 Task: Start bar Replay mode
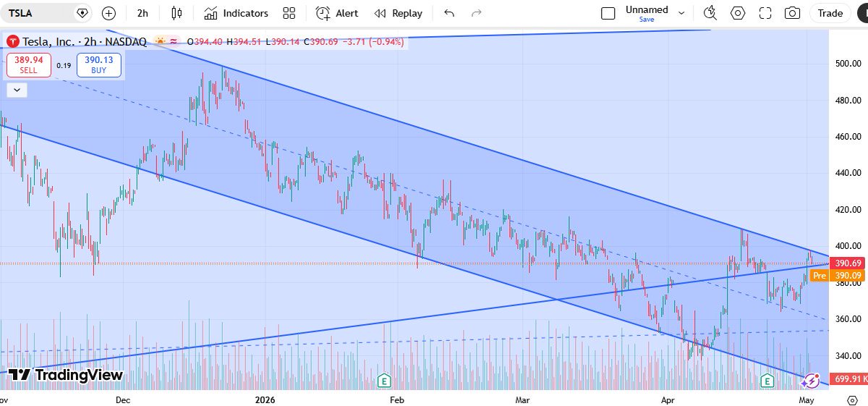pos(399,13)
